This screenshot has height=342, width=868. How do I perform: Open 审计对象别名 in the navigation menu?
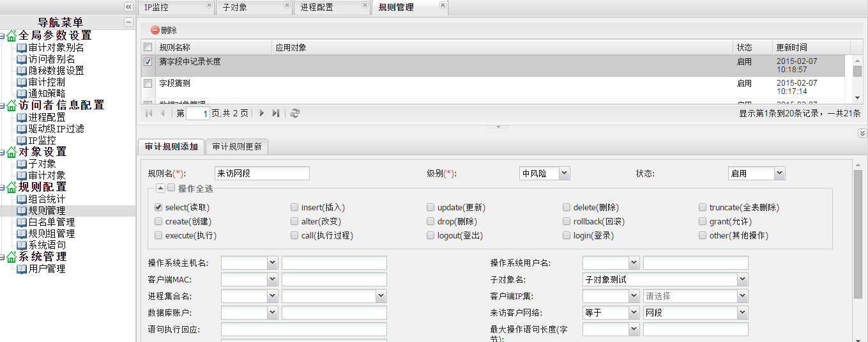click(x=56, y=47)
